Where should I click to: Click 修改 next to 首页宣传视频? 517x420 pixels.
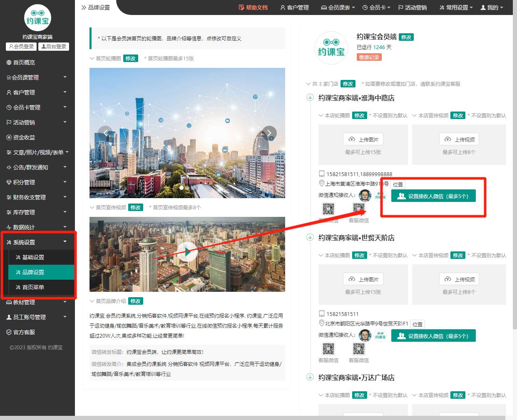click(x=136, y=208)
